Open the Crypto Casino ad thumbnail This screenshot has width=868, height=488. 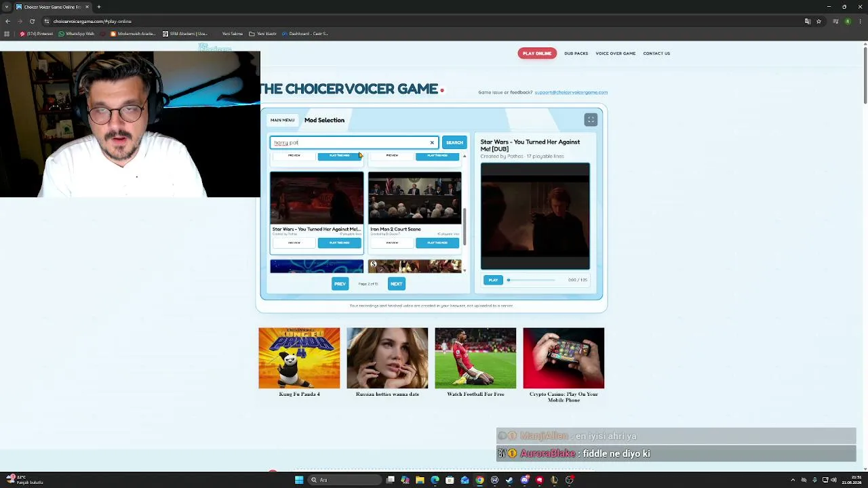(x=564, y=359)
